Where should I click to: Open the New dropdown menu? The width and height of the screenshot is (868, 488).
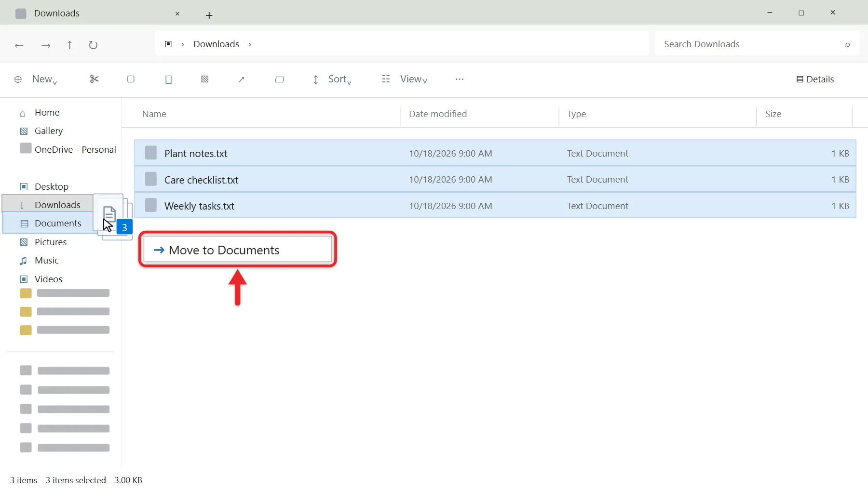point(36,79)
